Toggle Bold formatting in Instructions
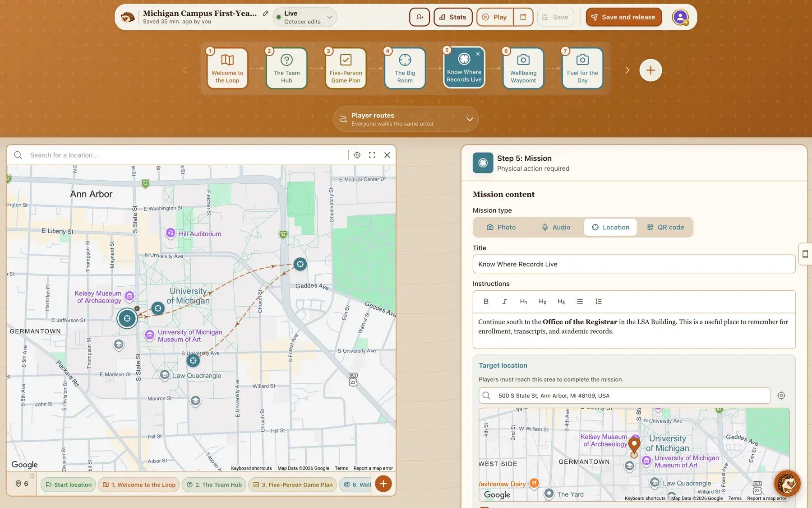Viewport: 812px width, 508px height. [x=486, y=302]
